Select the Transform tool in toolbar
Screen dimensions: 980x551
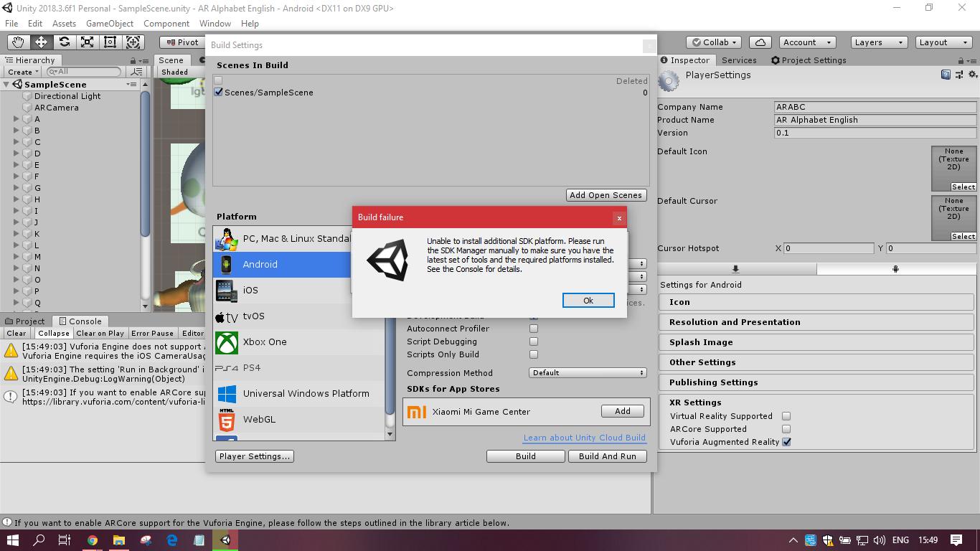pyautogui.click(x=133, y=42)
